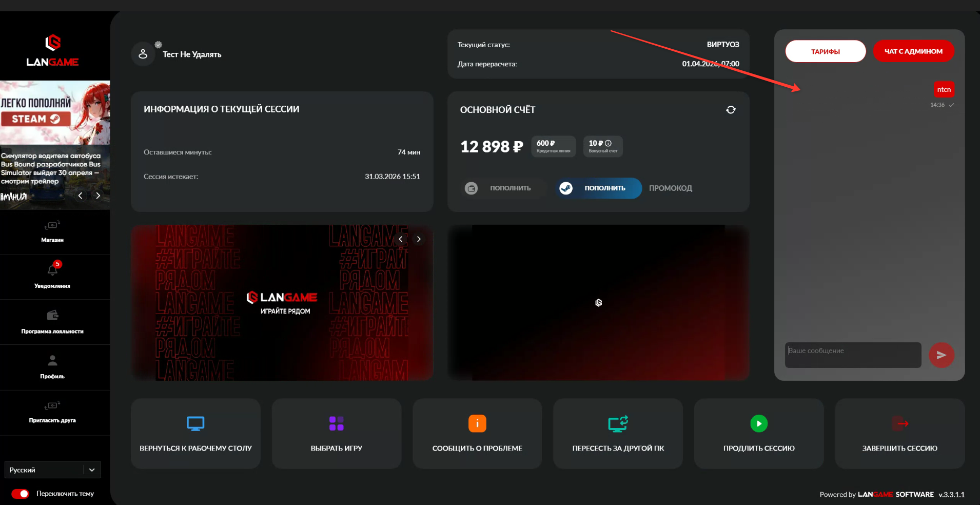Click the 12 898 ₽ balance amount
The width and height of the screenshot is (980, 505).
tap(492, 147)
